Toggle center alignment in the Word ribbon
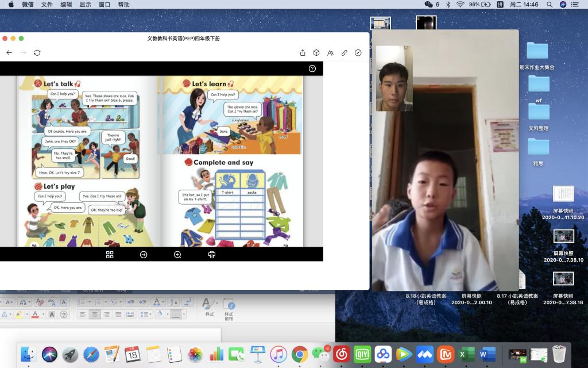Screen dimensions: 588x368 pyautogui.click(x=94, y=315)
